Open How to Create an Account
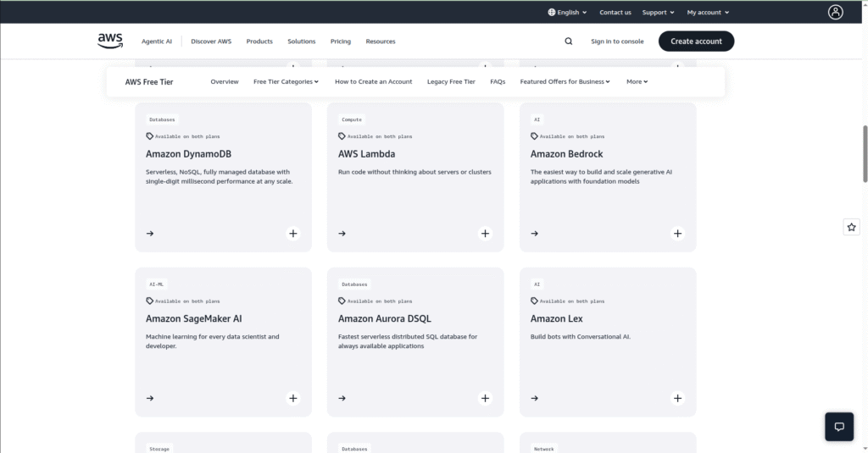The height and width of the screenshot is (453, 868). tap(373, 81)
